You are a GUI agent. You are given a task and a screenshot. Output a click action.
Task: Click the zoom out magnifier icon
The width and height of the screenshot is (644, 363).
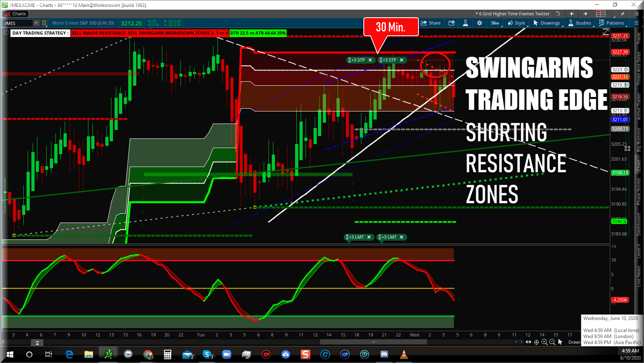coord(552,342)
